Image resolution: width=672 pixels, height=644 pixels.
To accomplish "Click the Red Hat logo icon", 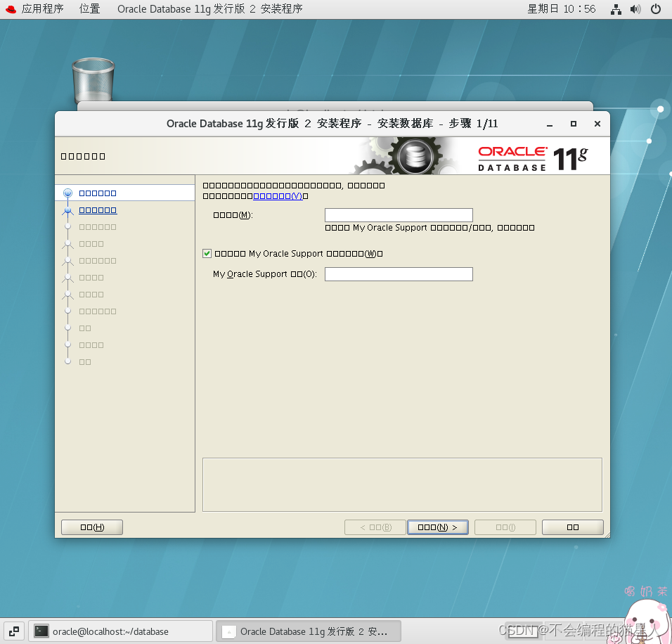I will point(11,9).
